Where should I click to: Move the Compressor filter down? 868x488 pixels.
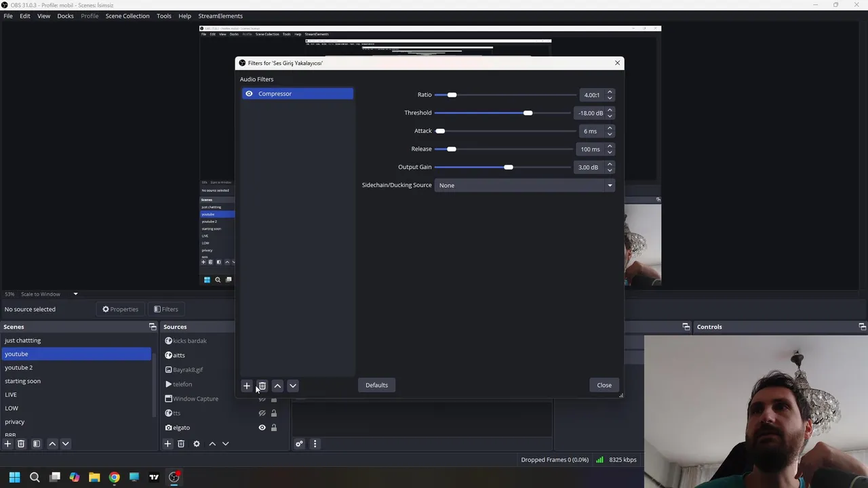pos(293,386)
